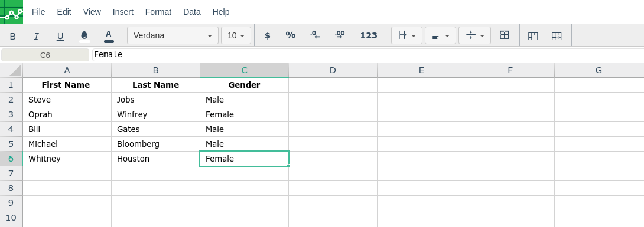This screenshot has height=227, width=644.
Task: Open the Verdana font dropdown
Action: point(173,35)
